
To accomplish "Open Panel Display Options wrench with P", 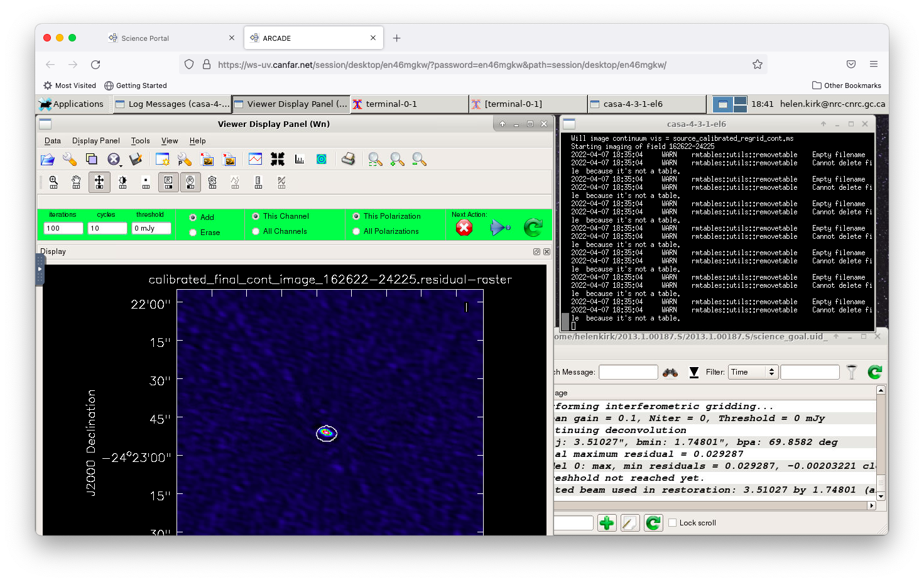I will point(185,160).
